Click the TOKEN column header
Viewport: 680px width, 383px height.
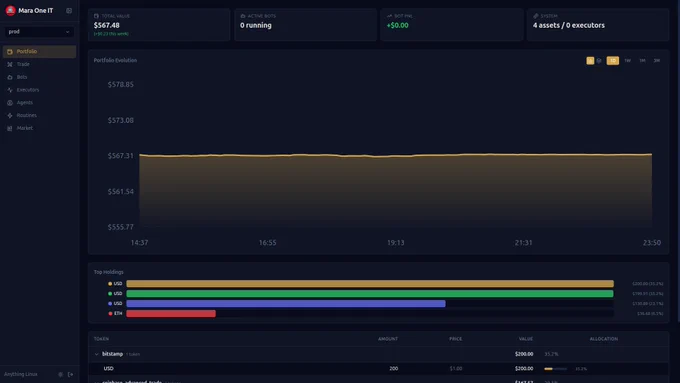point(101,339)
